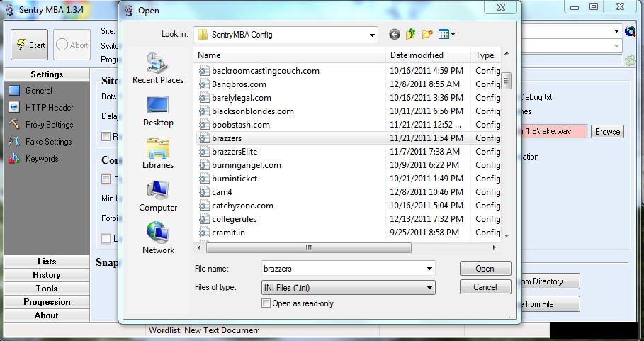Toggle Open as read-only checkbox

tap(266, 303)
